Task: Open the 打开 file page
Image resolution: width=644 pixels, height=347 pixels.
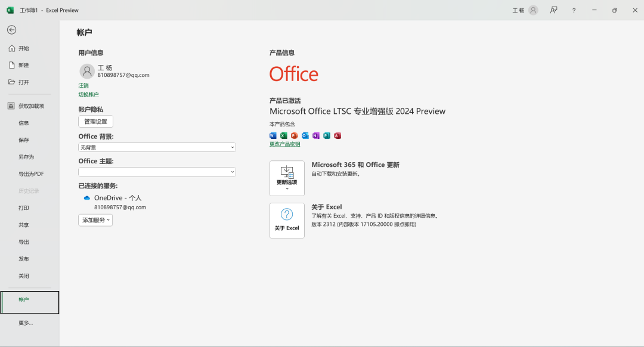Action: point(19,82)
